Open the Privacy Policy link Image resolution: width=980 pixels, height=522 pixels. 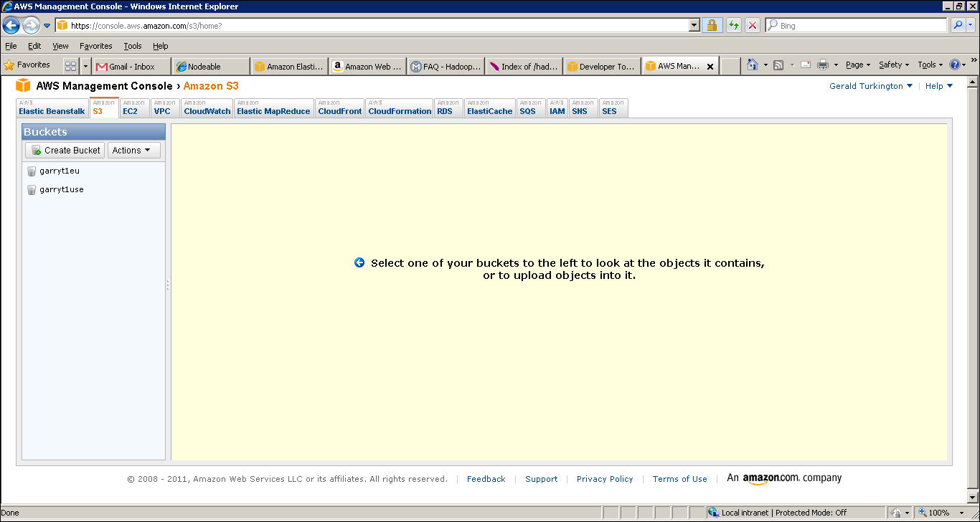click(605, 479)
